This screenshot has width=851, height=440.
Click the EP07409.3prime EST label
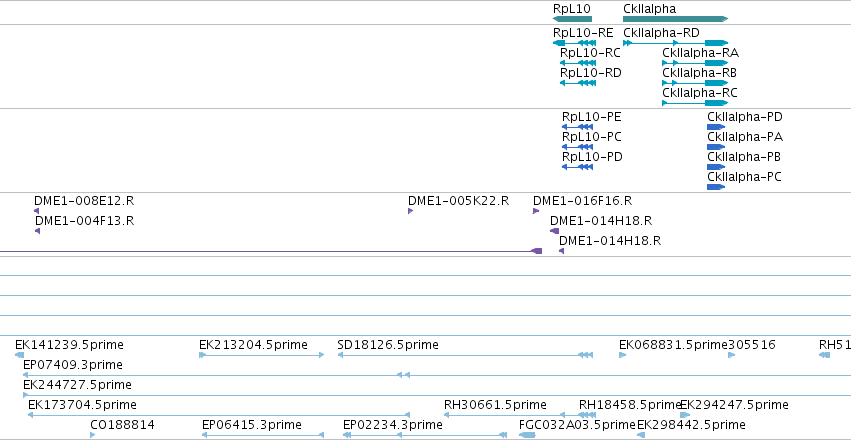pyautogui.click(x=73, y=365)
